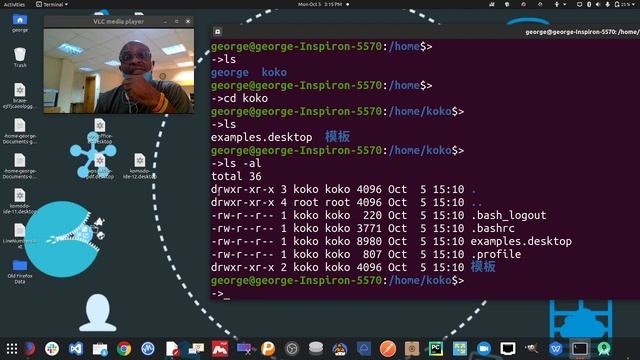Open the orange P app in the dock

(x=268, y=349)
